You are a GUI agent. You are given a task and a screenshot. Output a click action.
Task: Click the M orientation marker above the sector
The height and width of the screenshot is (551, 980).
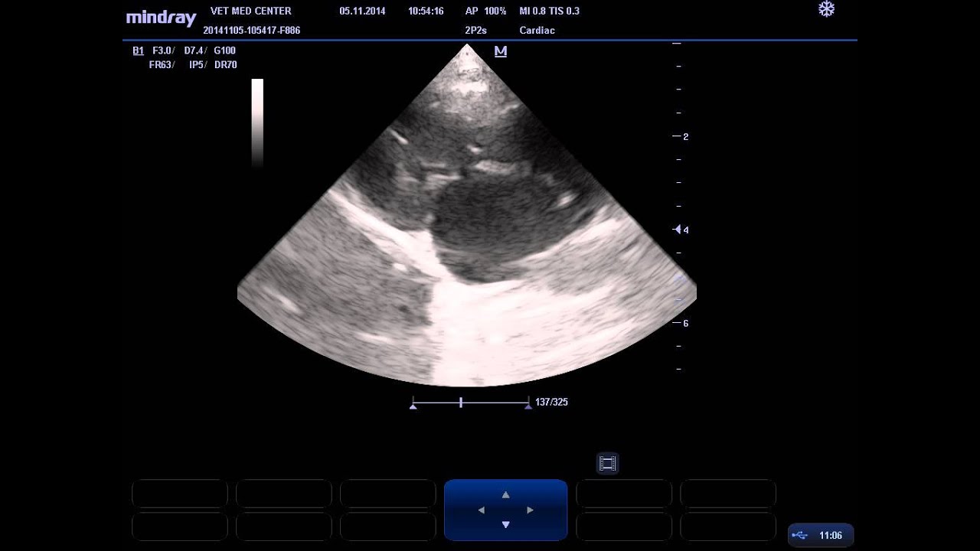coord(501,51)
